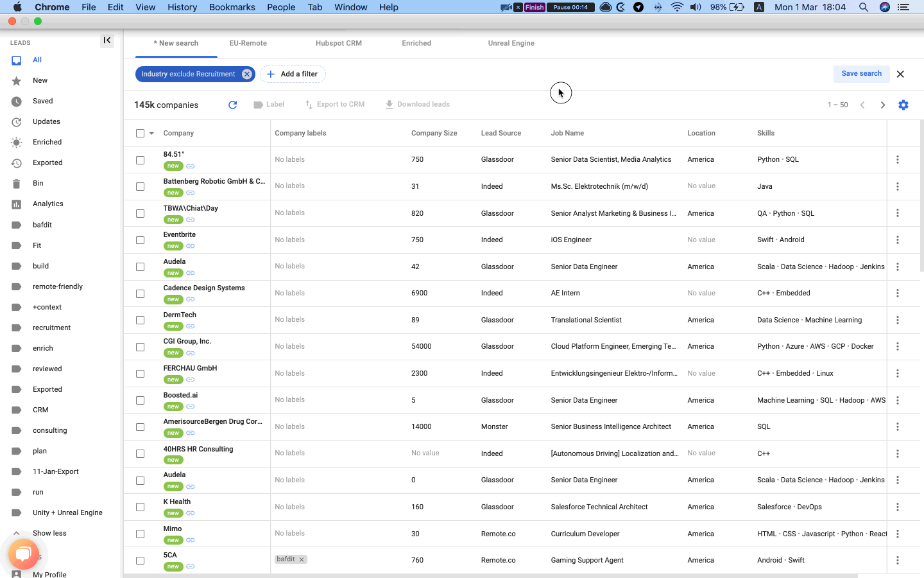Open the Bin trash icon
Screen dimensions: 924x578
click(17, 184)
